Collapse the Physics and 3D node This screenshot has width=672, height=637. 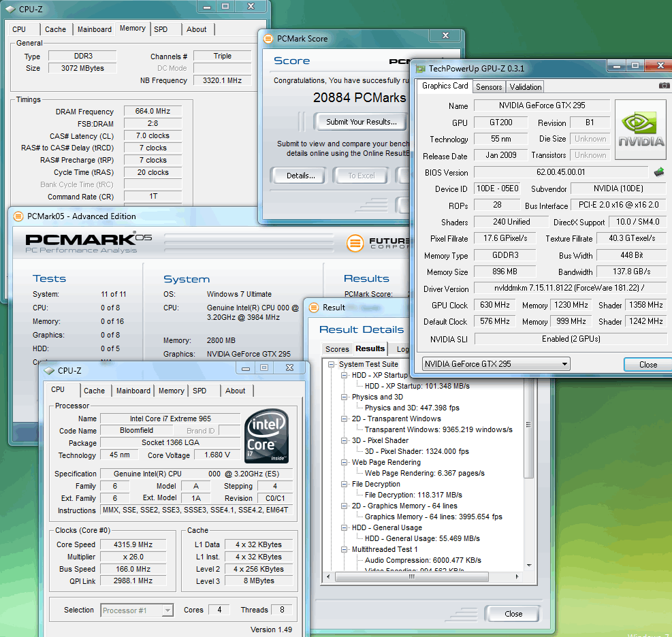(344, 397)
